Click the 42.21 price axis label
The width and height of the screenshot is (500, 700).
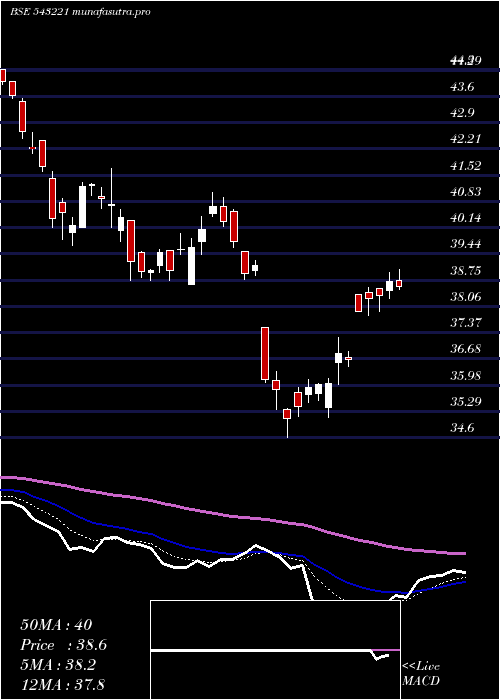pyautogui.click(x=465, y=139)
